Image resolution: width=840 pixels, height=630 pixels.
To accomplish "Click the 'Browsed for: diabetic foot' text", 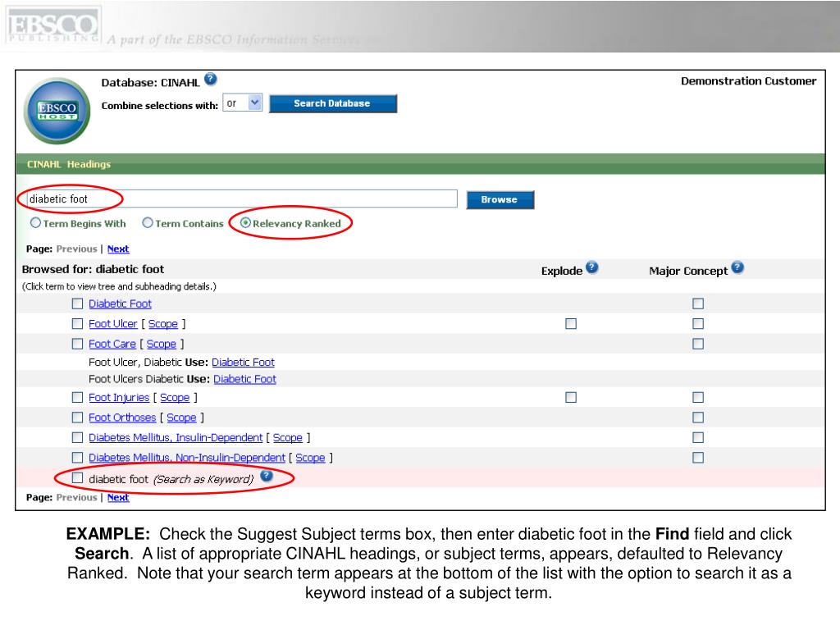I will pos(94,269).
